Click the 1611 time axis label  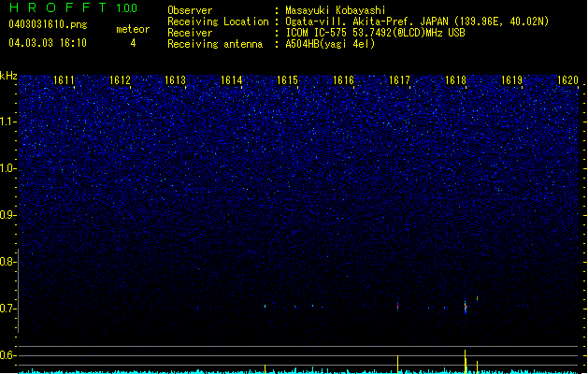tap(64, 80)
